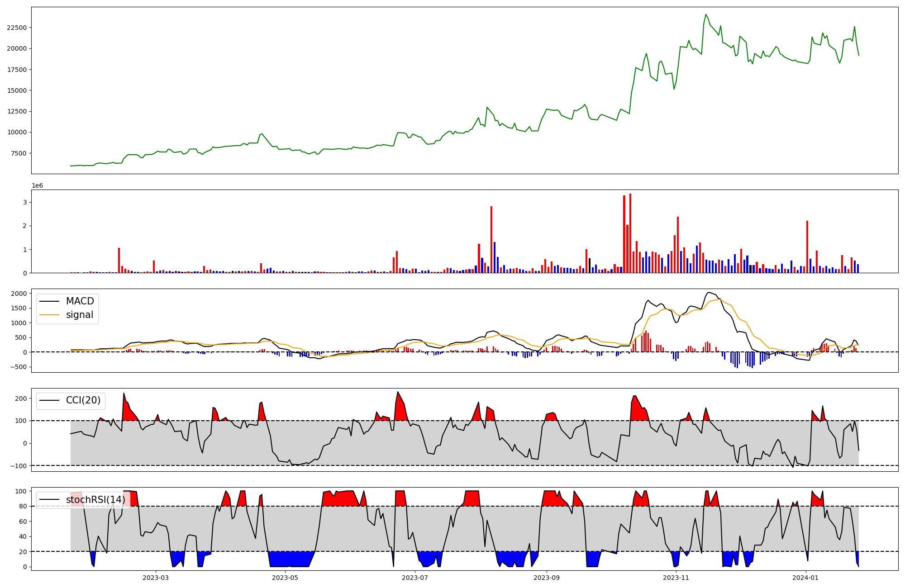Click the orange signal line swatch in legend
Viewport: 905px width, 588px height.
49,315
